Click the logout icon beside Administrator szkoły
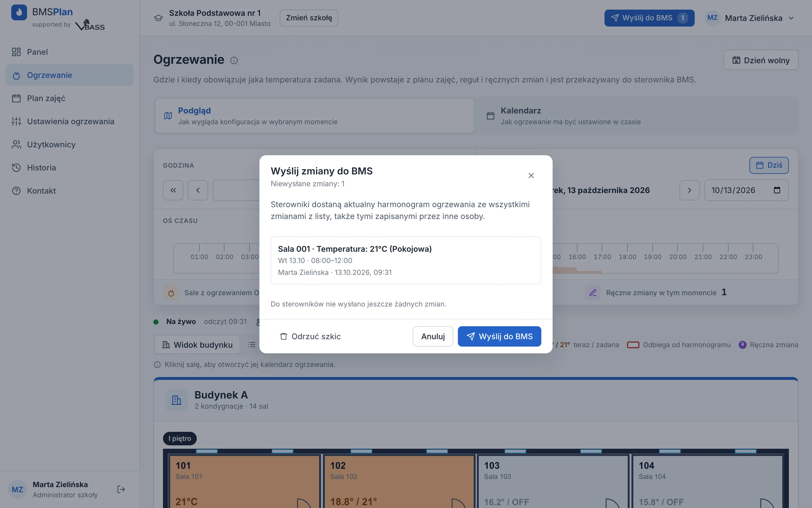This screenshot has width=812, height=508. coord(121,489)
